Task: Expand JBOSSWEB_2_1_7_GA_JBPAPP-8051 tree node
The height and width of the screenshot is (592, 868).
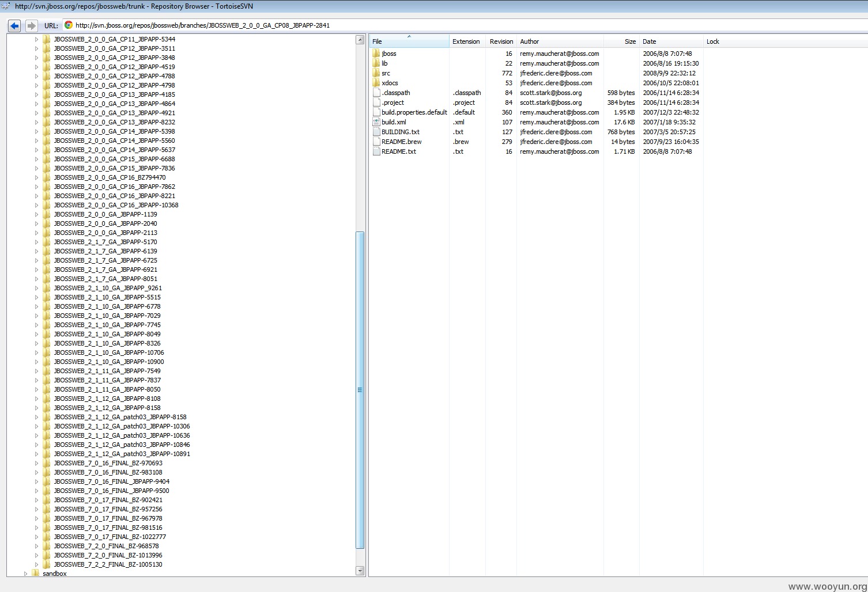Action: 36,279
